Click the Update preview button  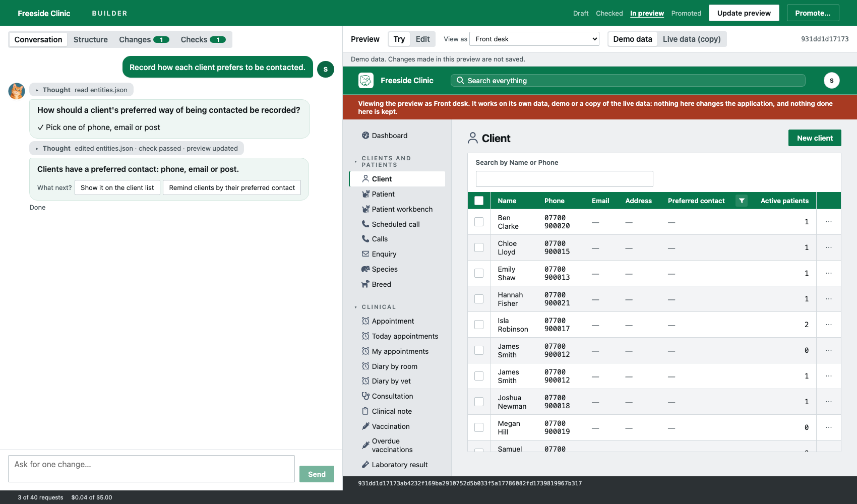click(744, 13)
